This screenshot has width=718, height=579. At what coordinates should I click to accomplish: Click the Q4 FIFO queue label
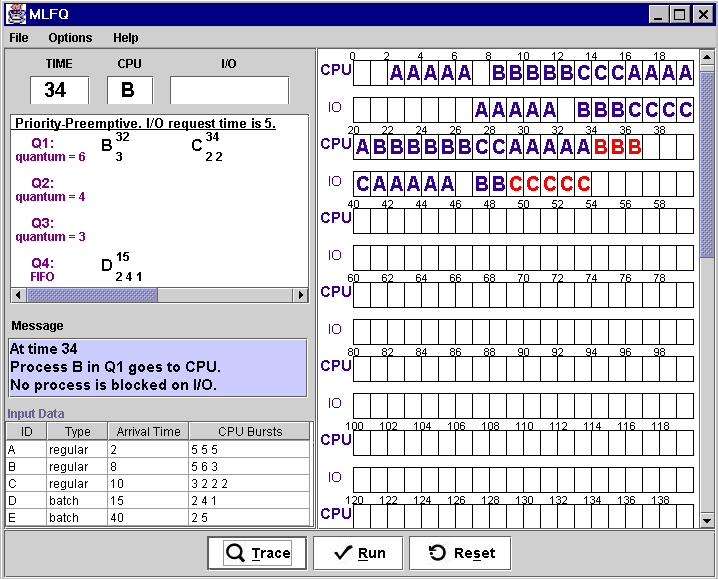click(43, 269)
